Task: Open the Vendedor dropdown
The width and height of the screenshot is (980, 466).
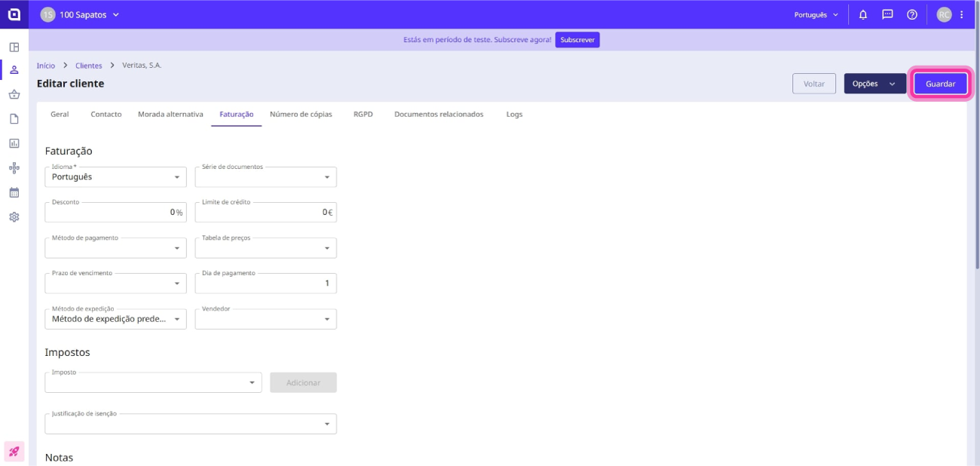Action: click(x=265, y=319)
